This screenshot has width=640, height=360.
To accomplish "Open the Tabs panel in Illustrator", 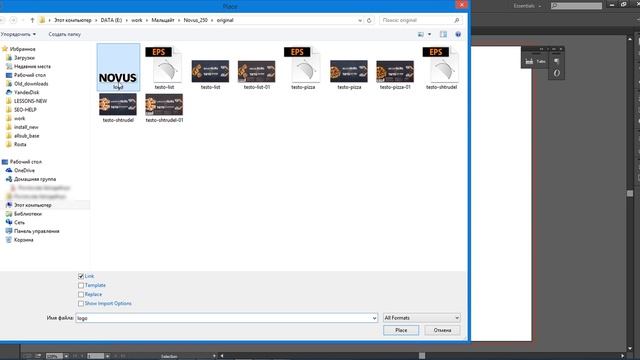I will [x=535, y=61].
